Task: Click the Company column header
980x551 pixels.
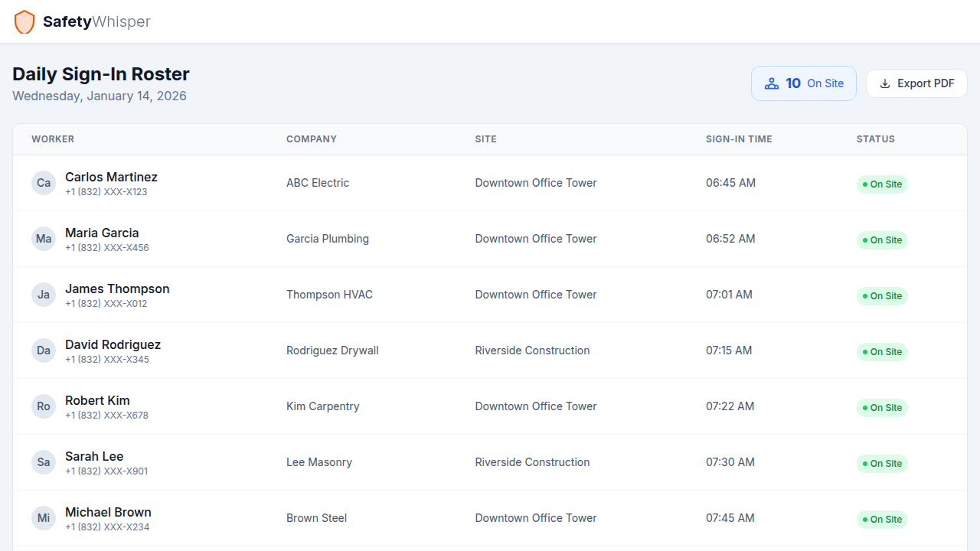Action: pos(312,139)
